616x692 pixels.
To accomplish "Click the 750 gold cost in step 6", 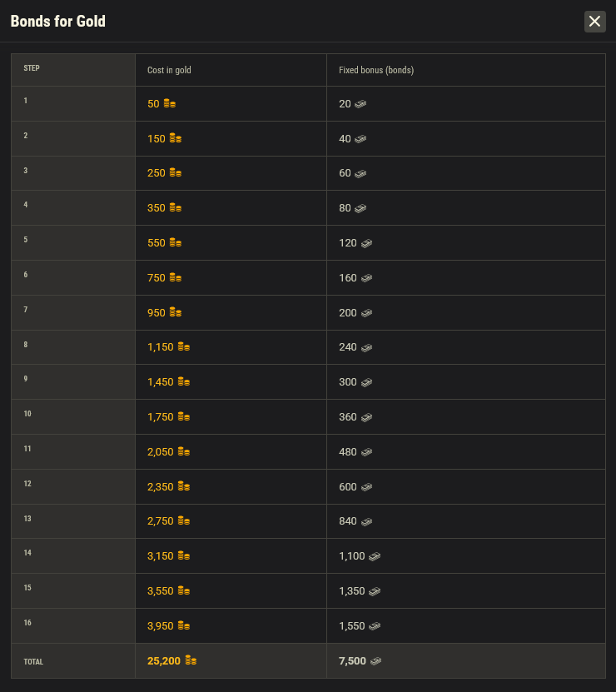I will click(x=156, y=278).
